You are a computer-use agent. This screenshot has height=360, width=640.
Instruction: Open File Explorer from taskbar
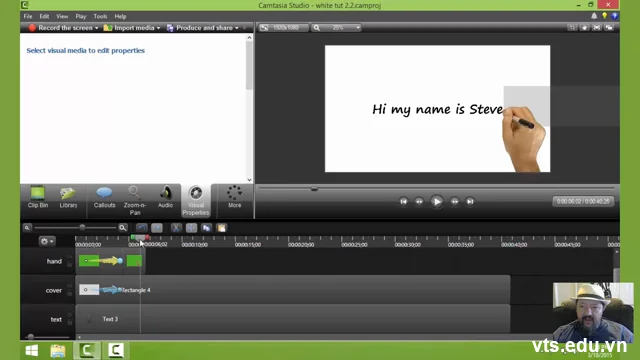58,350
